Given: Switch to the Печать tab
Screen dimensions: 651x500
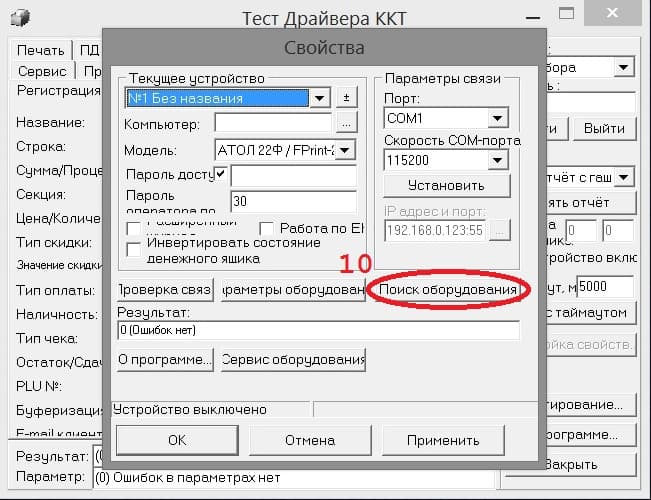Looking at the screenshot, I should click(x=41, y=50).
